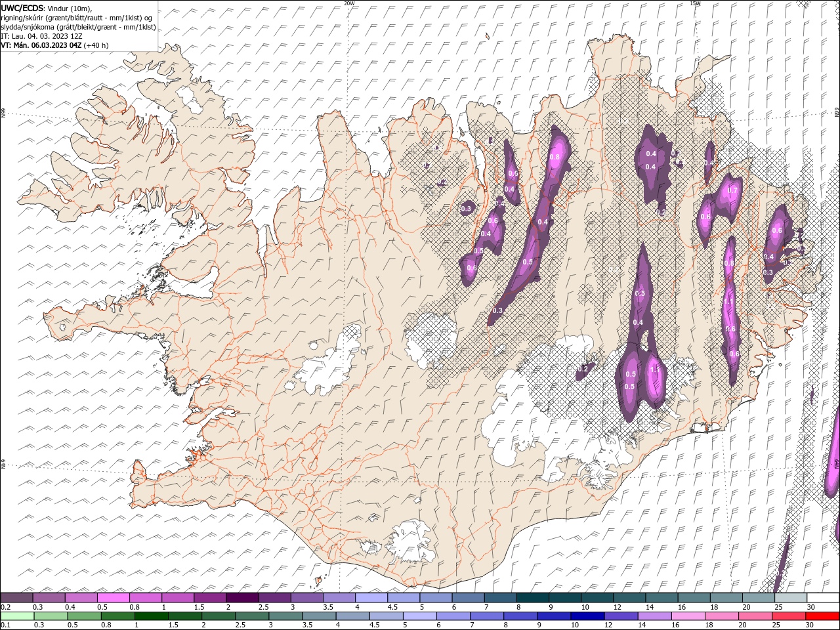Click the 'rigning/skúrir' legend description line
Screen dimensions: 840x630
click(x=76, y=18)
